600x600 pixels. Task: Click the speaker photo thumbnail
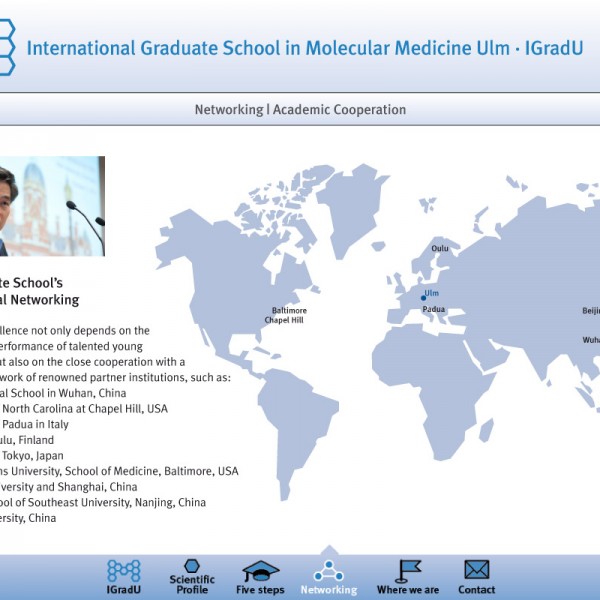52,206
